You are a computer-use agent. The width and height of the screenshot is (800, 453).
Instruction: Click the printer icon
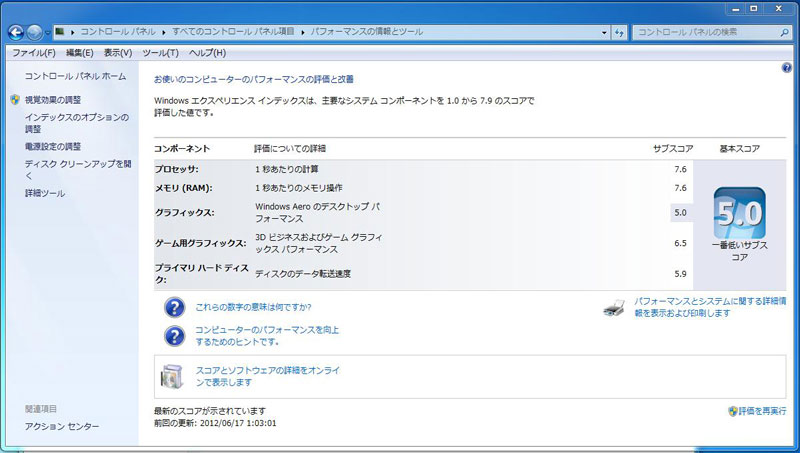pyautogui.click(x=614, y=309)
